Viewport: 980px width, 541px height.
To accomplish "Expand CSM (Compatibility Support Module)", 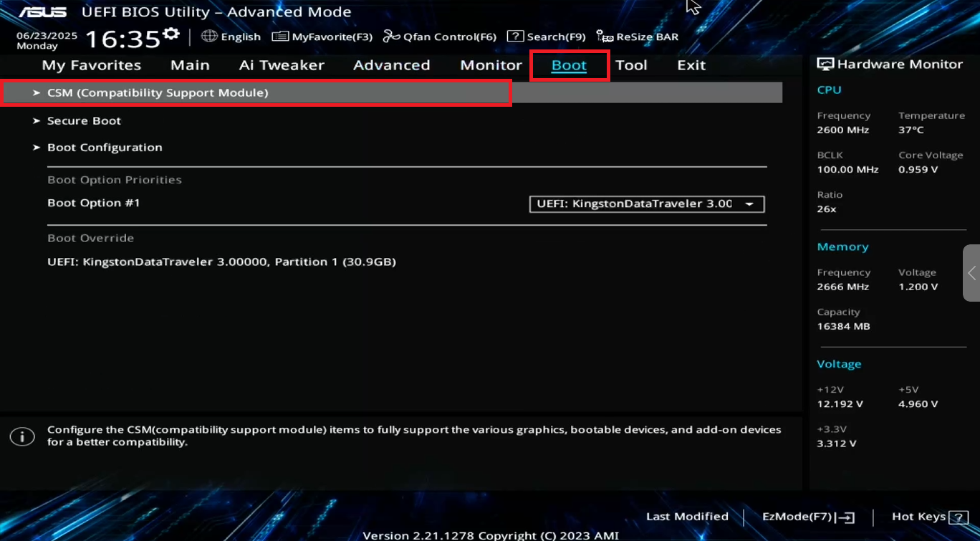I will 158,92.
